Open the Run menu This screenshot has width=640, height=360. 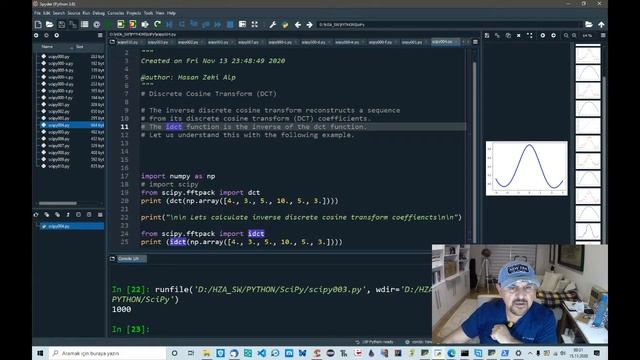[x=86, y=13]
